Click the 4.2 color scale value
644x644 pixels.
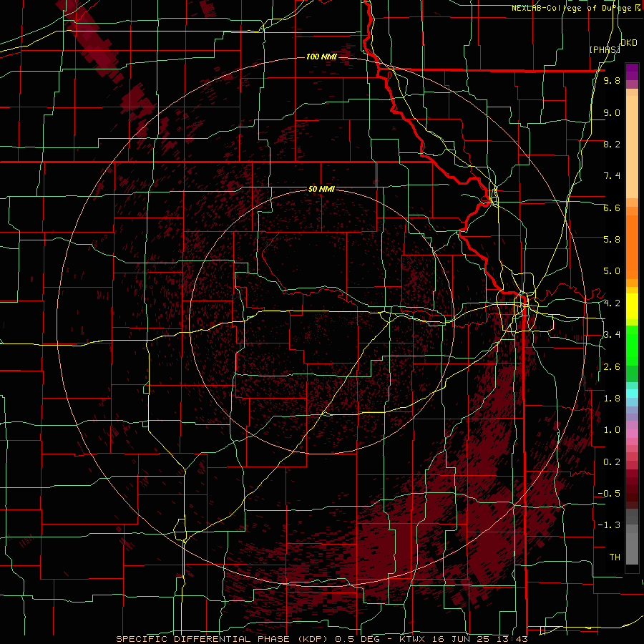point(612,303)
